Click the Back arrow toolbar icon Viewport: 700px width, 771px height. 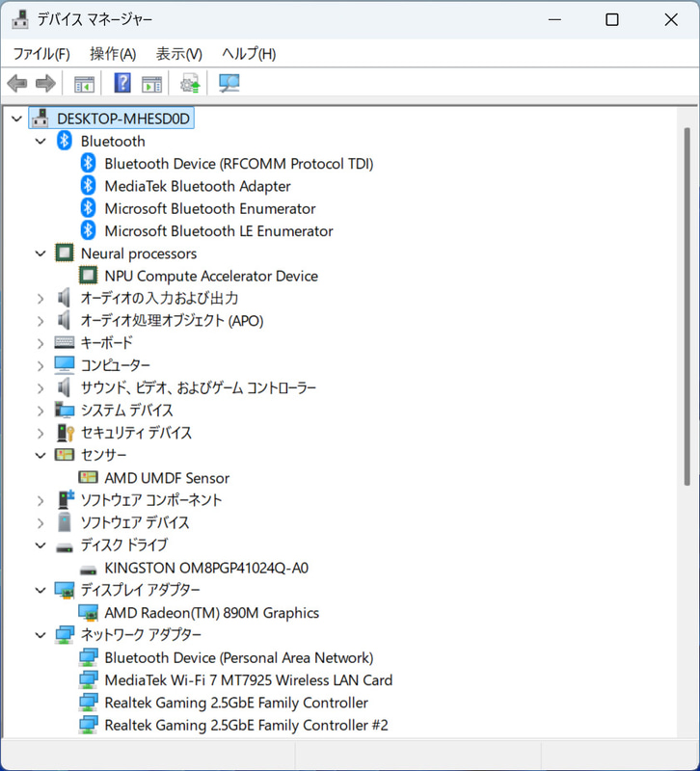(17, 84)
